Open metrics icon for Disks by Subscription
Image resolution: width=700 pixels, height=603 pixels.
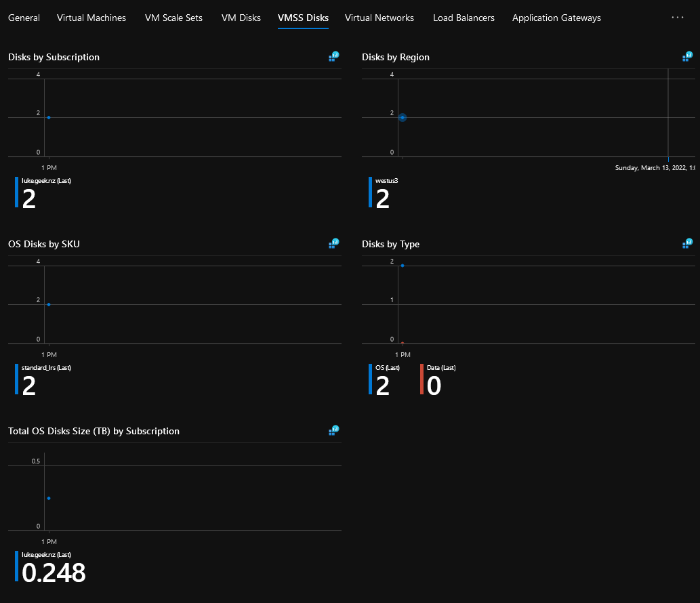334,56
